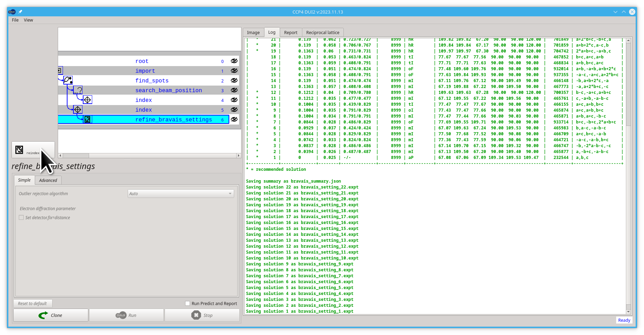644x335 pixels.
Task: Click log scrollbar down arrow
Action: click(x=628, y=311)
